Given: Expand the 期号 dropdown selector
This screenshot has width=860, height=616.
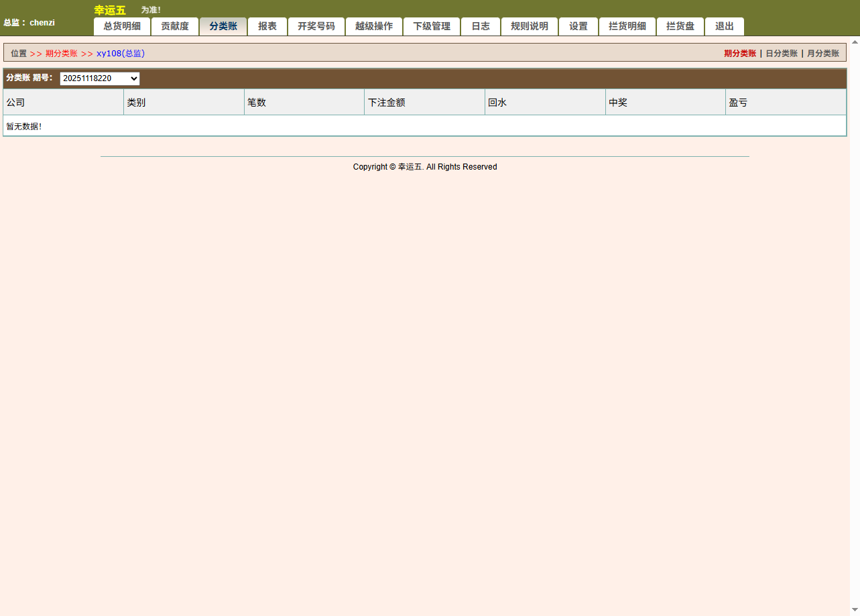Looking at the screenshot, I should pos(100,78).
